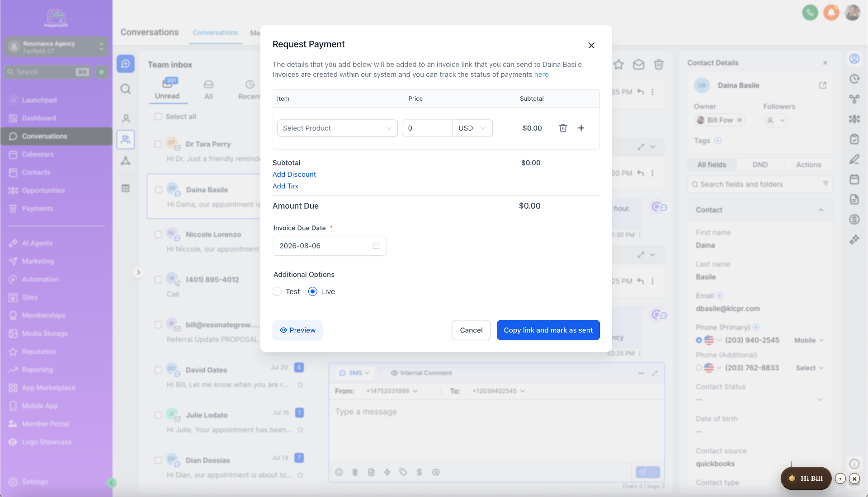Open payments dollar icon in right rail
Image resolution: width=868 pixels, height=497 pixels.
854,220
